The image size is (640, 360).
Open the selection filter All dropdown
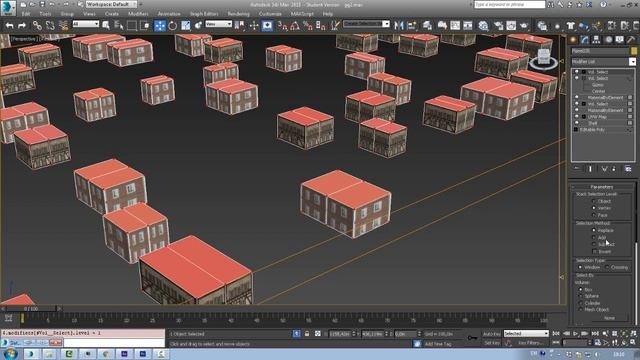click(x=86, y=24)
